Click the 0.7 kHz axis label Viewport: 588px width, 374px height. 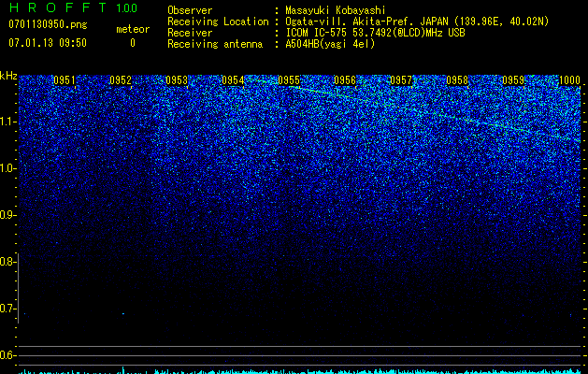click(8, 309)
